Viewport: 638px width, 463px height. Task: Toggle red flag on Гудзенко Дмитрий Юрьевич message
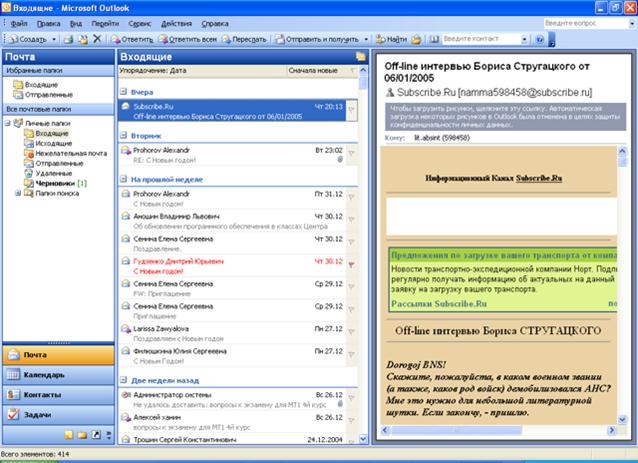(x=352, y=265)
